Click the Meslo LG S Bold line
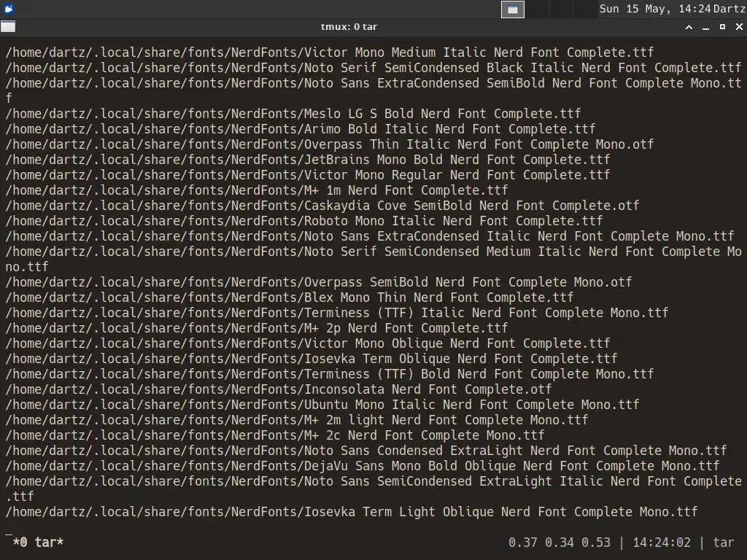The width and height of the screenshot is (747, 560). point(293,113)
